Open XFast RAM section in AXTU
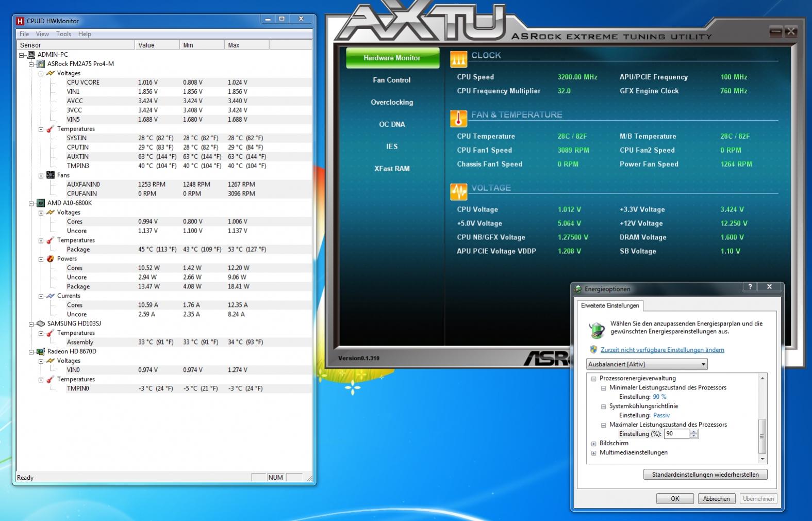Screen dimensions: 812x521 (392, 169)
